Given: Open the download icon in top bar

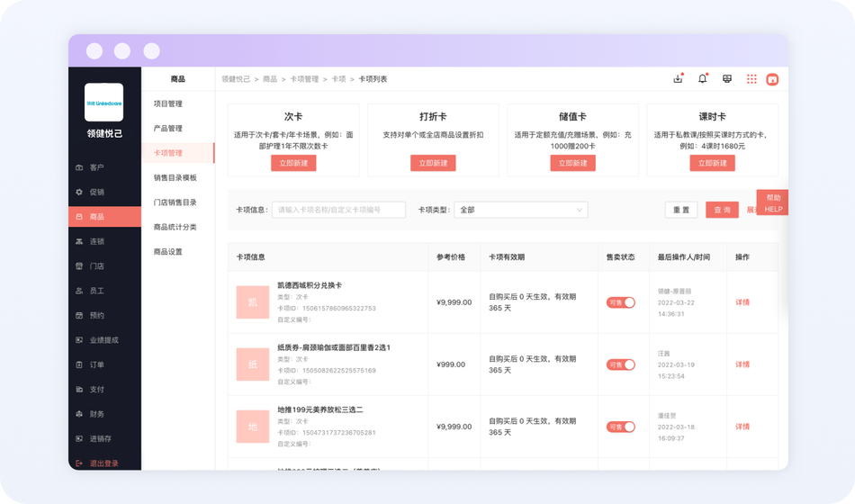Looking at the screenshot, I should [x=678, y=79].
